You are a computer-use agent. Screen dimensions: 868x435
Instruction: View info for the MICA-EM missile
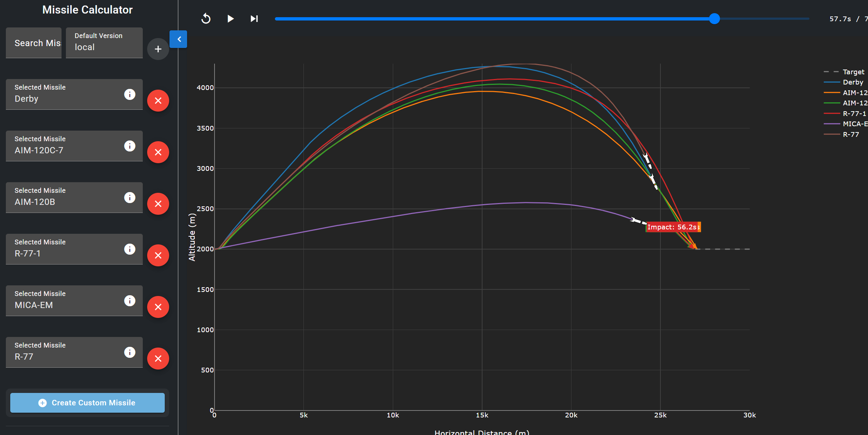[x=130, y=301]
